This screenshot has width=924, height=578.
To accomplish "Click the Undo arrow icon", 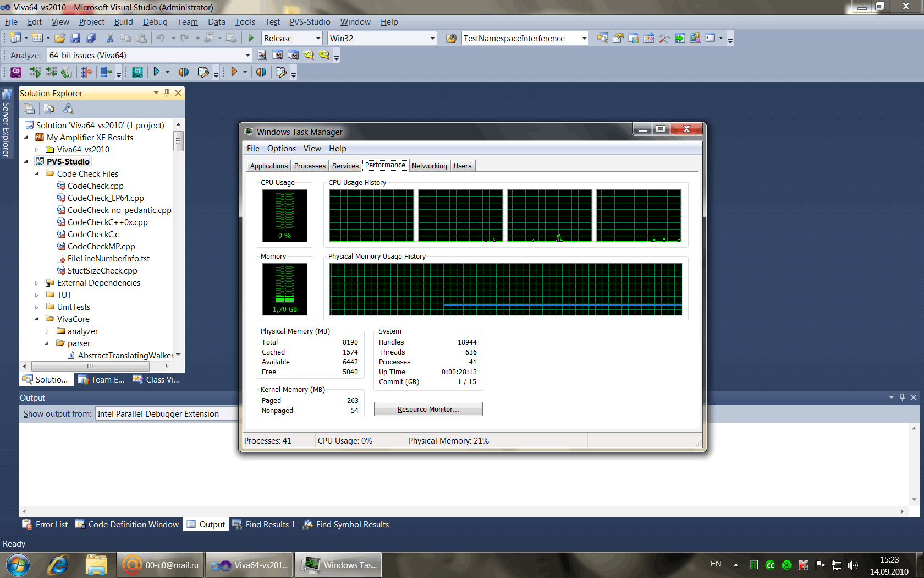I will pyautogui.click(x=161, y=39).
